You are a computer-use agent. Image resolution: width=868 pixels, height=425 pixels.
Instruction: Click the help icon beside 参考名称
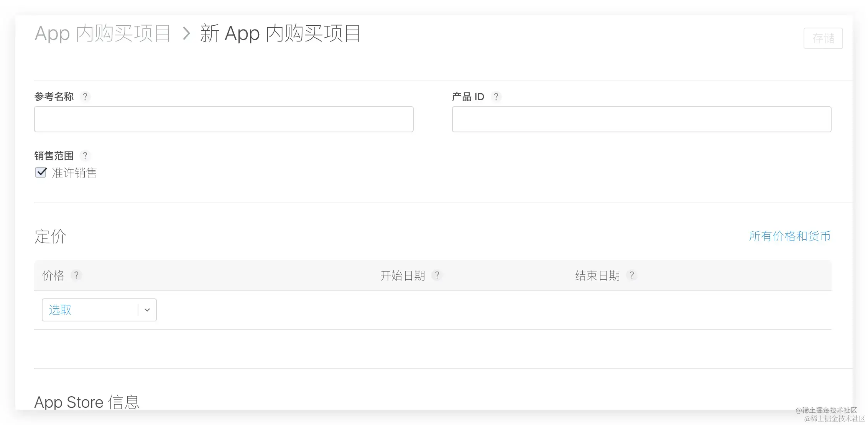click(x=85, y=97)
